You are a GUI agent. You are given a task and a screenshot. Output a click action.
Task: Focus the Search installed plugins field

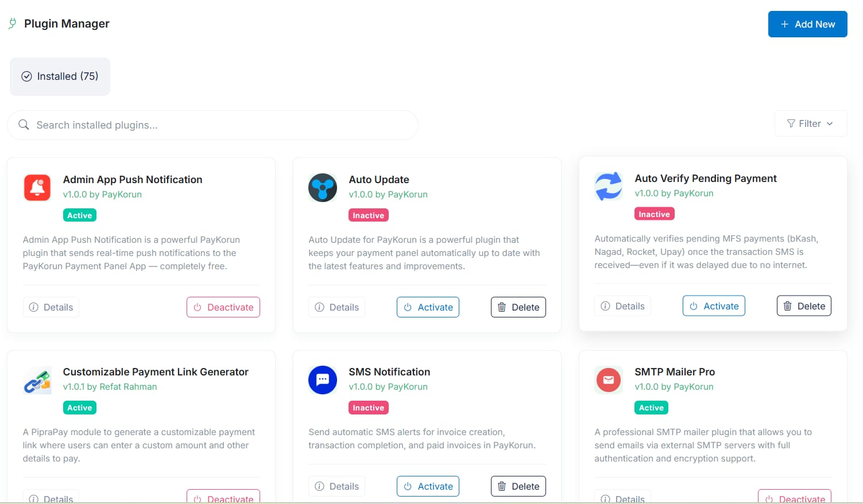tap(218, 125)
